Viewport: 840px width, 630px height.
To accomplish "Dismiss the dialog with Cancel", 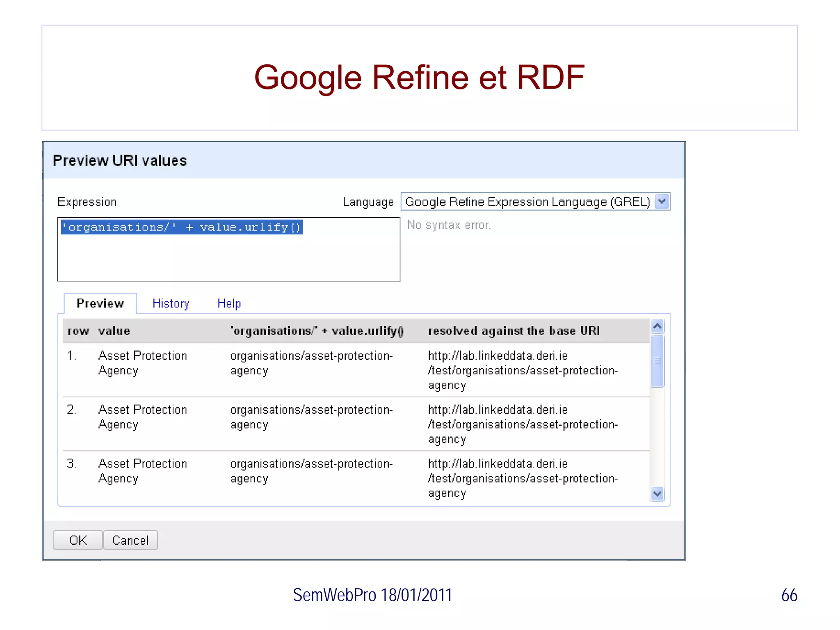I will pos(130,540).
